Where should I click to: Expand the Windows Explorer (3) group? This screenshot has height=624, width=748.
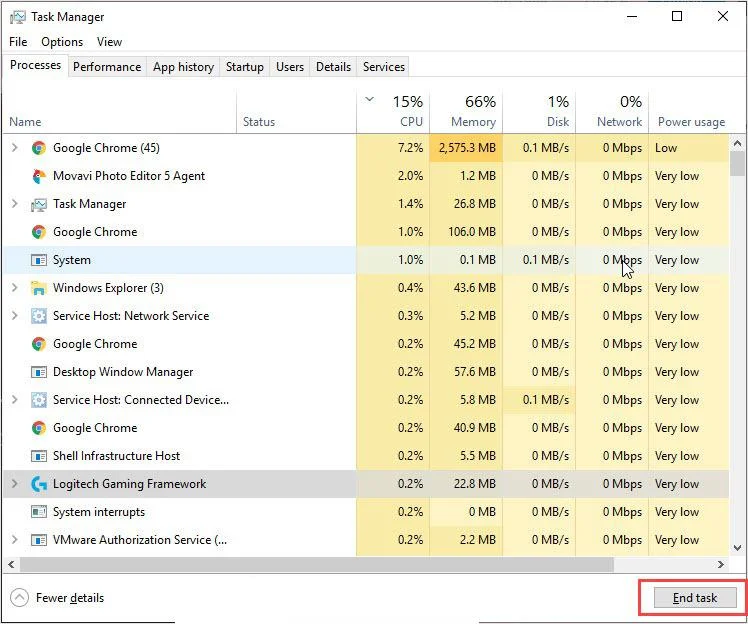pyautogui.click(x=15, y=288)
